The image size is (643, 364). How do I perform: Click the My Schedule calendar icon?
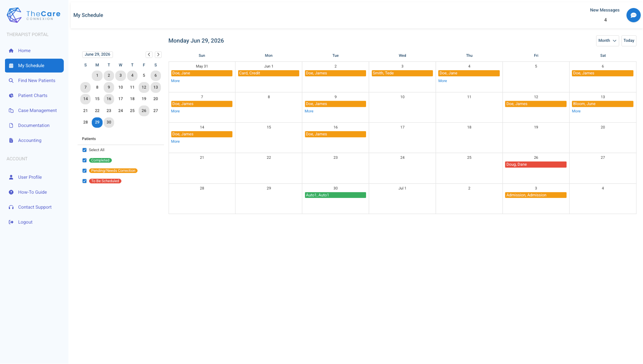pos(11,66)
